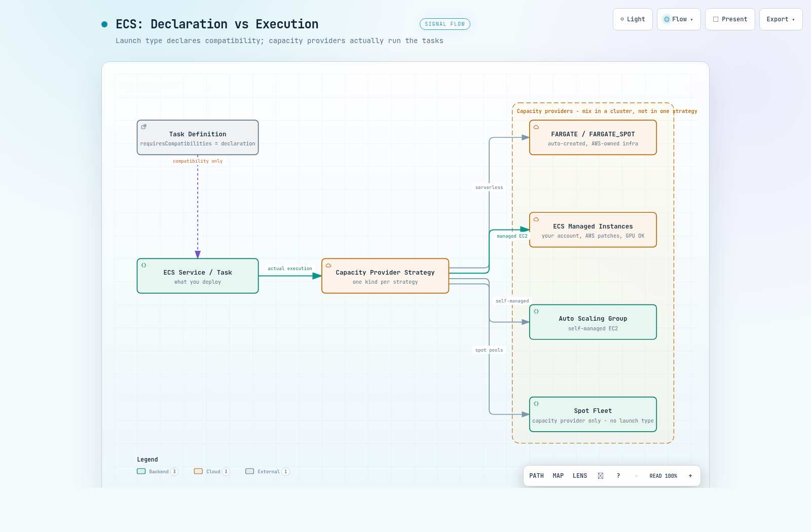Click the READ 100% zoom indicator
The width and height of the screenshot is (811, 532).
coord(663,476)
